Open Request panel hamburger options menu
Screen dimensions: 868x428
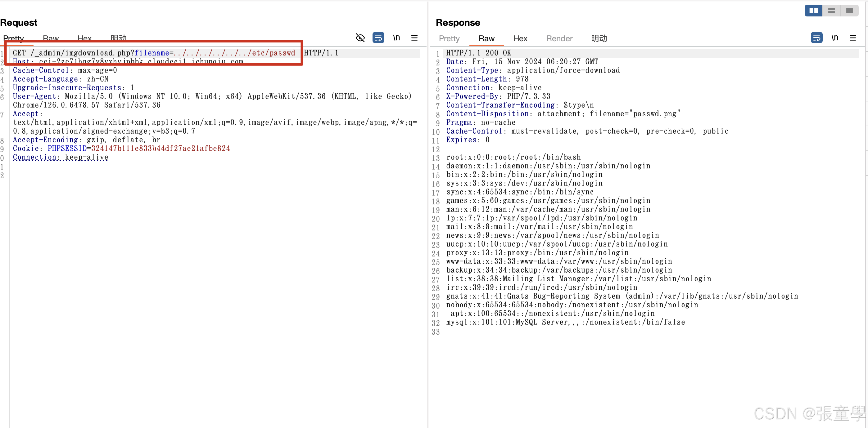point(414,38)
